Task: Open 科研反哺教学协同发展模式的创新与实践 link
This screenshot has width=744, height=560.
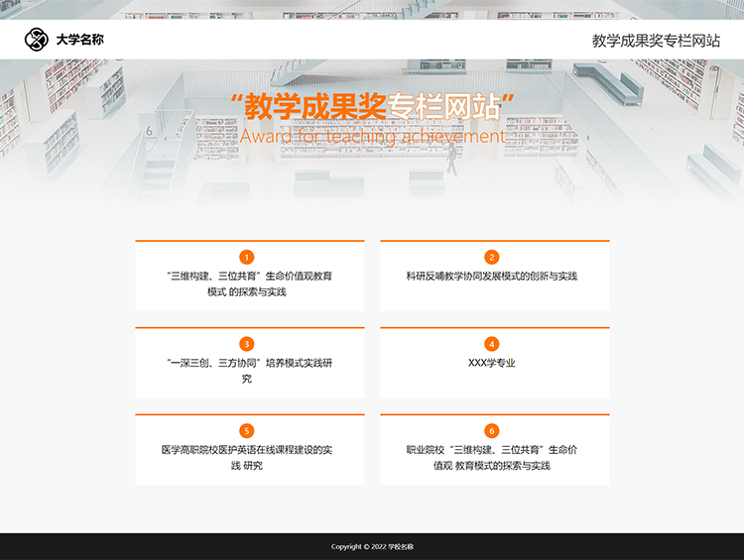Action: pos(492,276)
